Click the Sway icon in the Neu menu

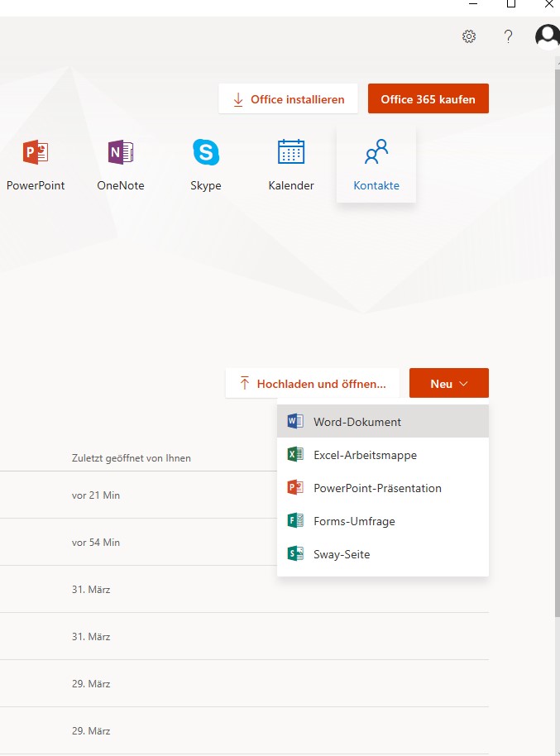tap(295, 553)
